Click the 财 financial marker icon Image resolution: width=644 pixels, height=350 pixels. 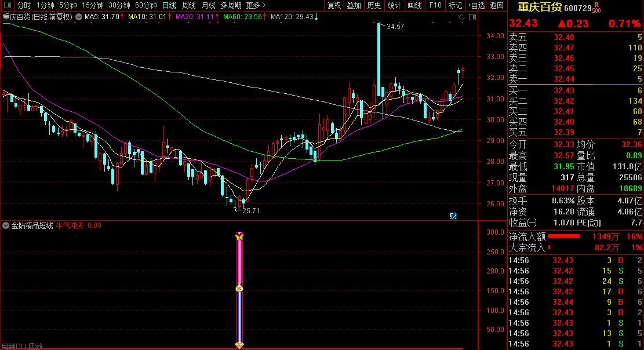point(453,216)
